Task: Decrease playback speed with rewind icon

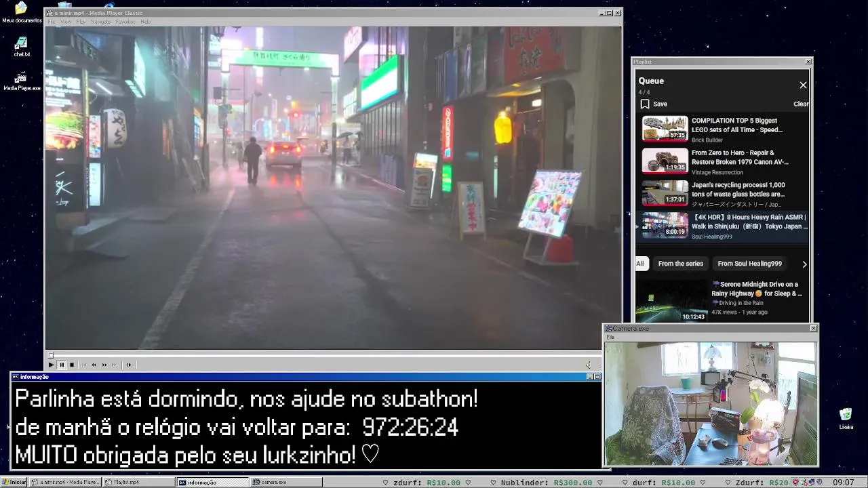Action: tap(94, 365)
